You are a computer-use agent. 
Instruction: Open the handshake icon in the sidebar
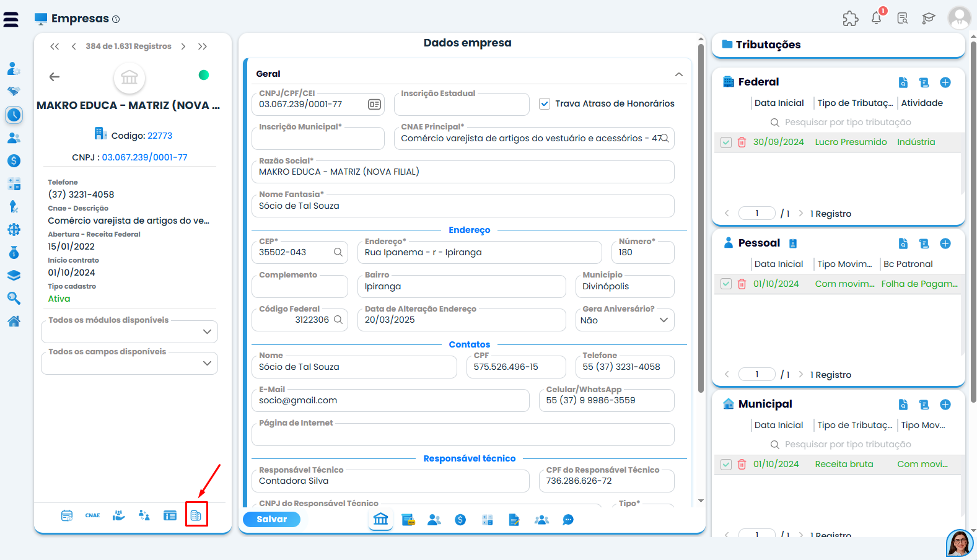point(14,91)
